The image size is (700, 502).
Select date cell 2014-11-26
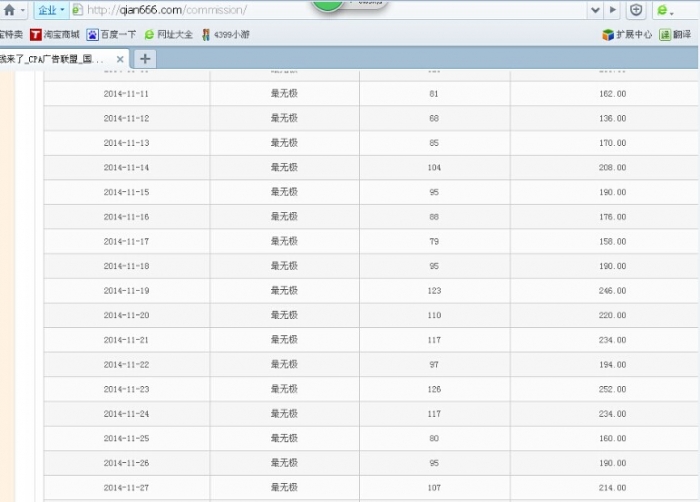pyautogui.click(x=126, y=463)
